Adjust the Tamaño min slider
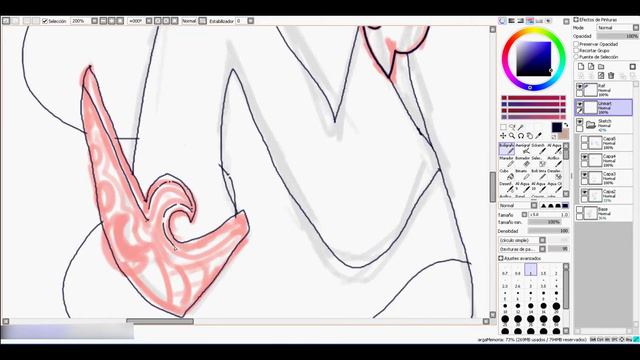Screen dimensions: 640x360 pyautogui.click(x=548, y=222)
